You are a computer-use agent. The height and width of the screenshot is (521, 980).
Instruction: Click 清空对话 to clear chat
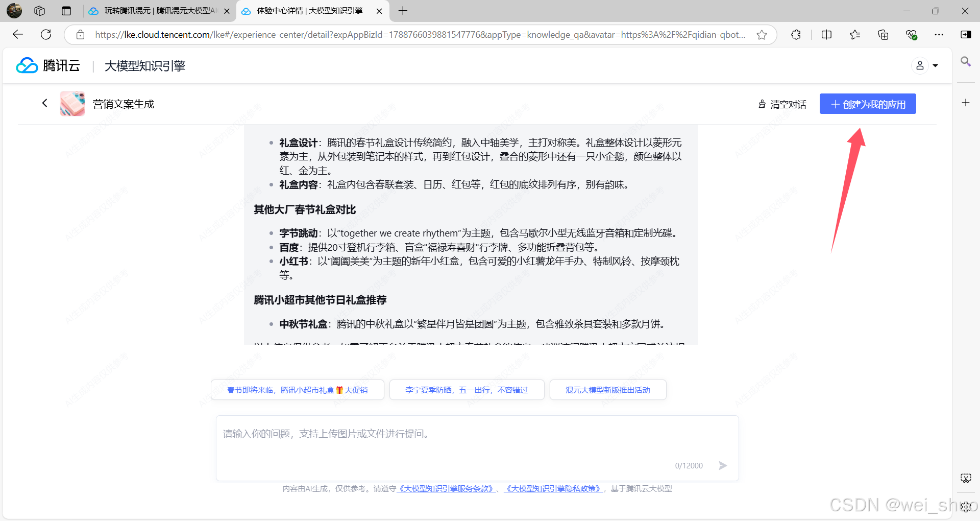(782, 104)
